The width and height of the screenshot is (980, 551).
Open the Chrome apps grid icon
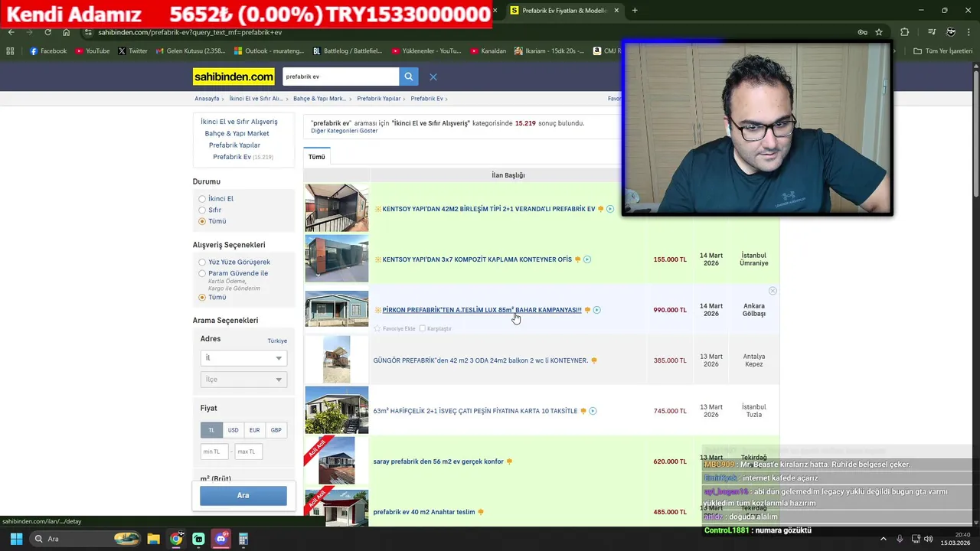pos(10,51)
